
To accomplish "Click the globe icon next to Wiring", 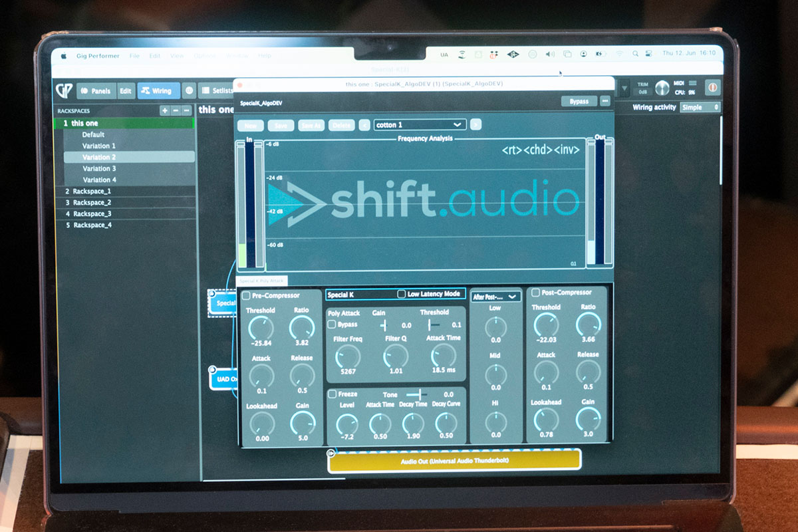I will click(x=189, y=90).
